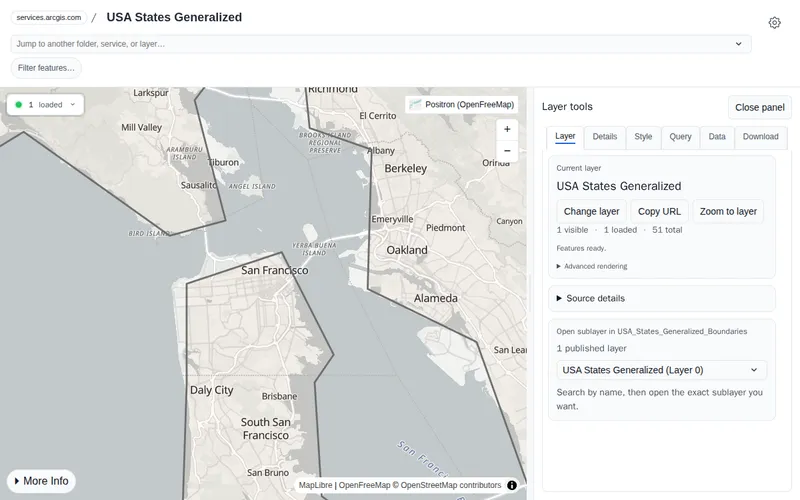This screenshot has height=500, width=800.
Task: Switch to the Details tab
Action: 605,137
